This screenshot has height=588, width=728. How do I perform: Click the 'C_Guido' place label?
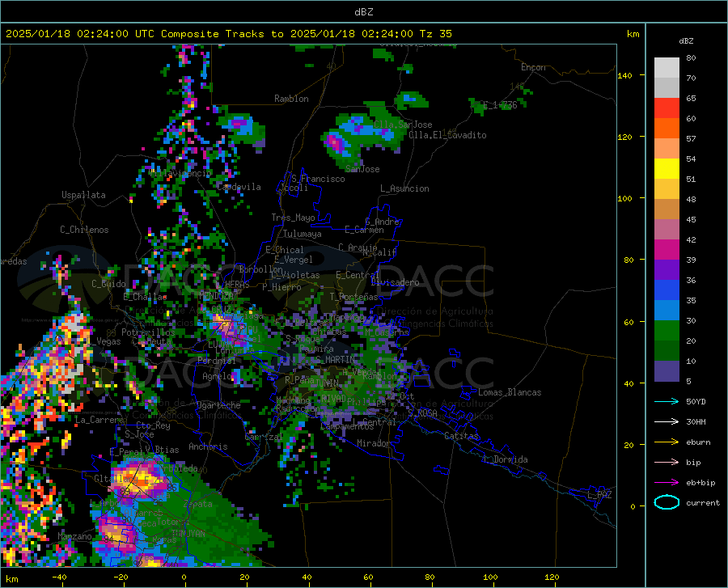108,284
